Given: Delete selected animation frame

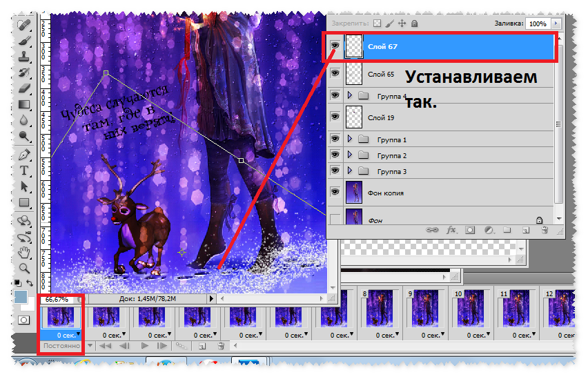Looking at the screenshot, I should pyautogui.click(x=221, y=345).
